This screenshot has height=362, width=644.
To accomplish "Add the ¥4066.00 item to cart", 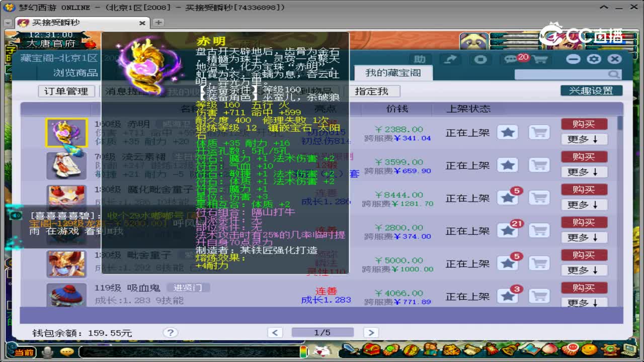I will 539,296.
